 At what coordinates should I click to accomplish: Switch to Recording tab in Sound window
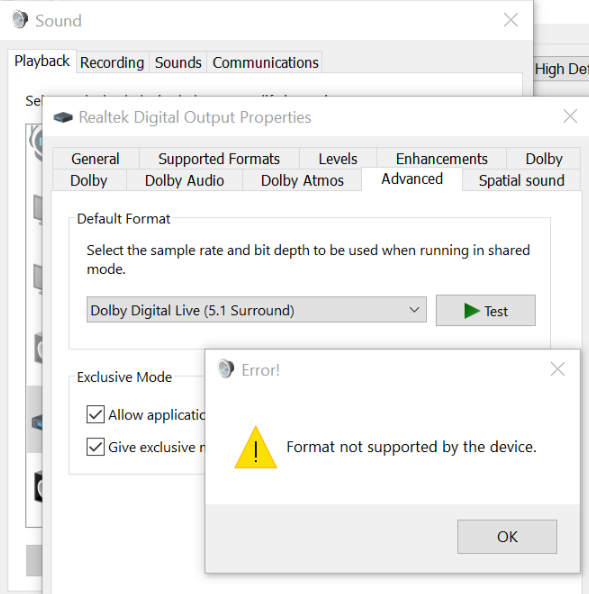(x=112, y=63)
